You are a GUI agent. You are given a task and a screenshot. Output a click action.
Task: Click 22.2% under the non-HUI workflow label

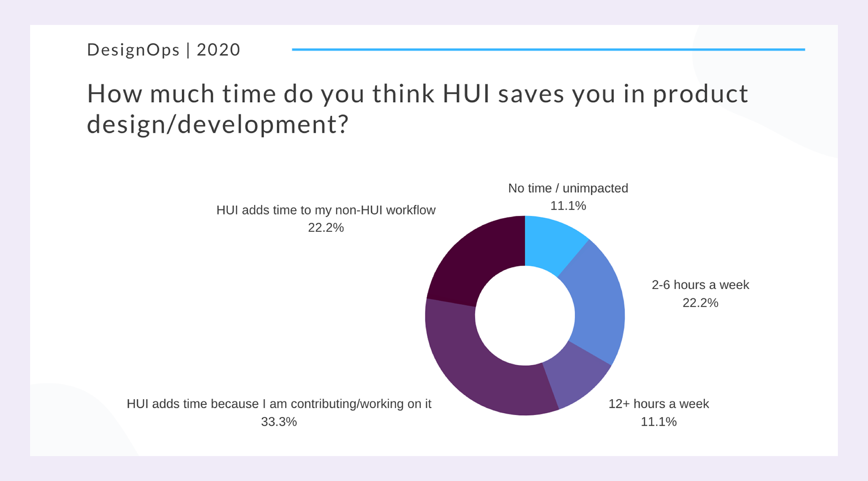click(x=325, y=228)
